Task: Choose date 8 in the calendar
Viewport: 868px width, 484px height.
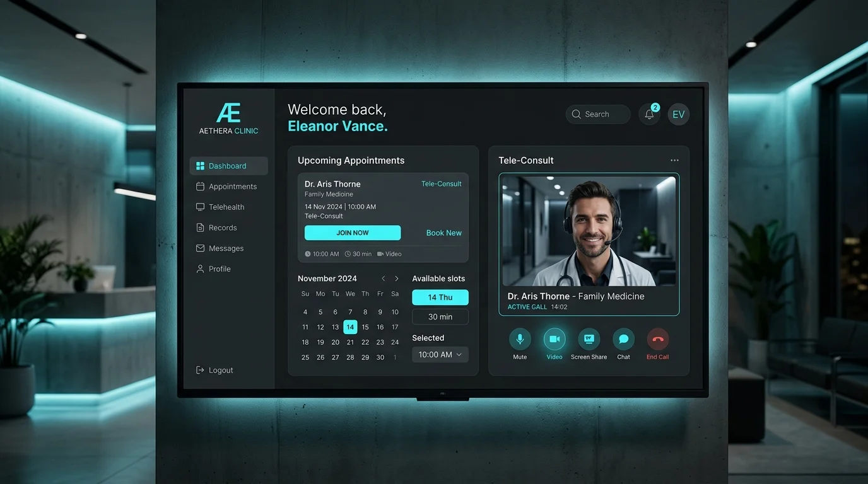Action: 365,312
